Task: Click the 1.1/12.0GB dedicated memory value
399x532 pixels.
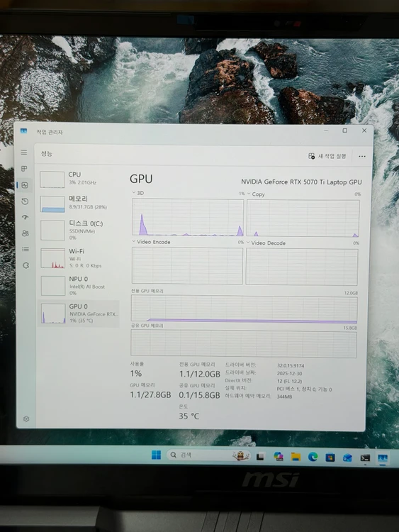Action: pos(200,374)
